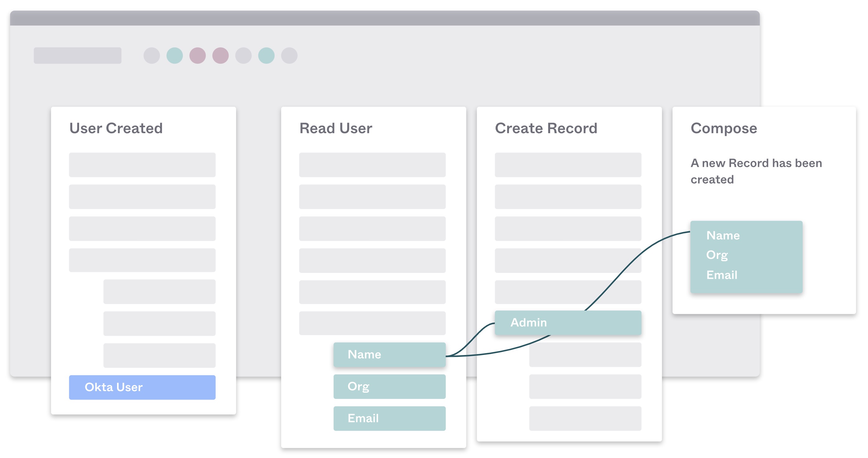Click the gray placeholder bar in toolbar
868x458 pixels.
click(x=78, y=56)
